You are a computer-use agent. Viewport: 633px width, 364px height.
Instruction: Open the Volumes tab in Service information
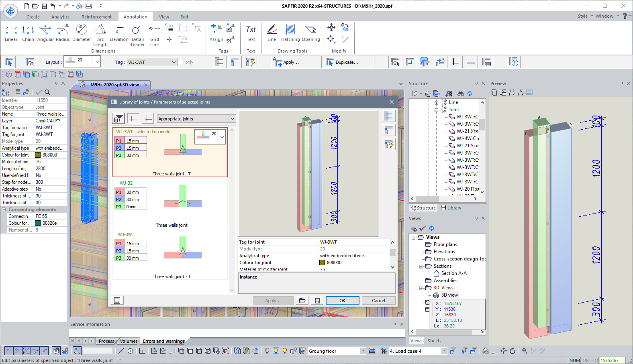(129, 341)
